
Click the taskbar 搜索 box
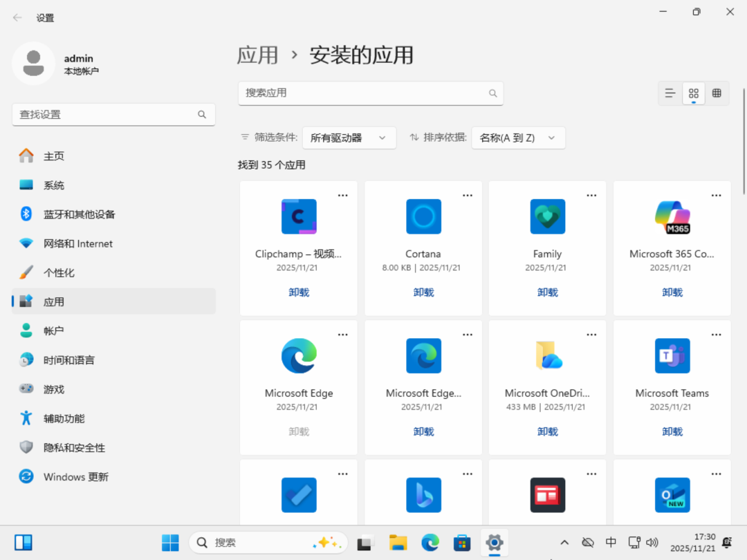[x=268, y=543]
